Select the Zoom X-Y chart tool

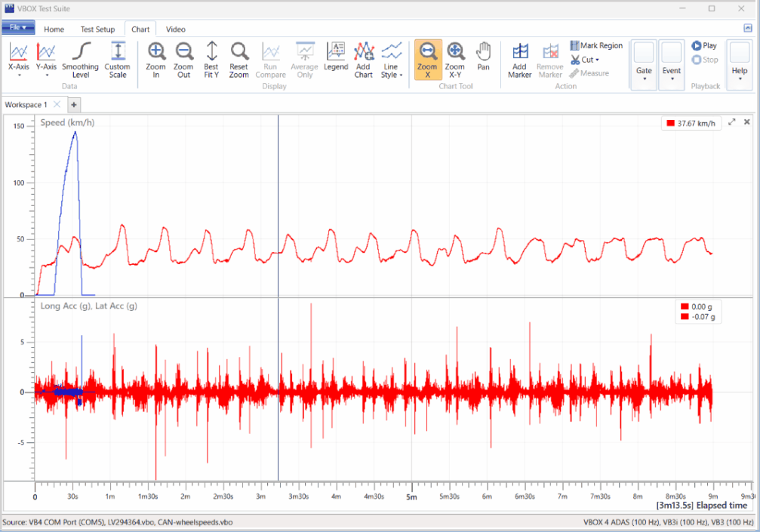(455, 60)
